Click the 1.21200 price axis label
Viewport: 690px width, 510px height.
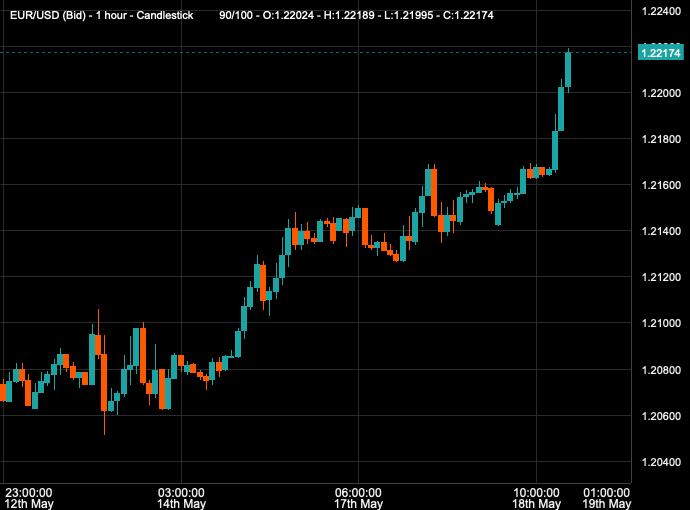point(661,277)
